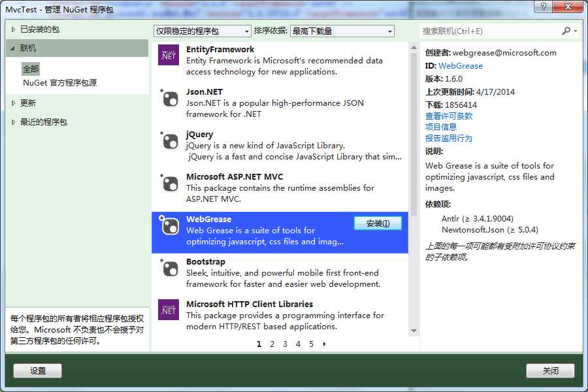Image resolution: width=588 pixels, height=392 pixels.
Task: Go to page 2 of results
Action: point(272,344)
